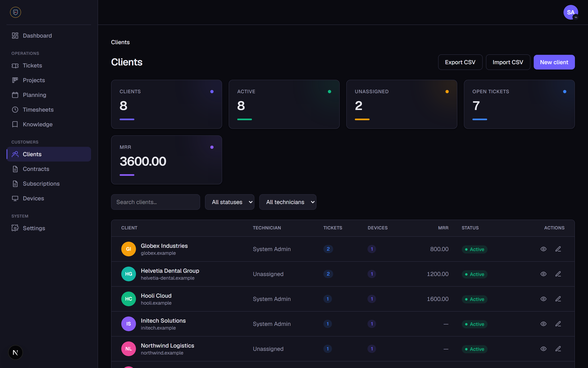This screenshot has height=368, width=588.
Task: Click the Dashboard grid icon
Action: [x=15, y=36]
